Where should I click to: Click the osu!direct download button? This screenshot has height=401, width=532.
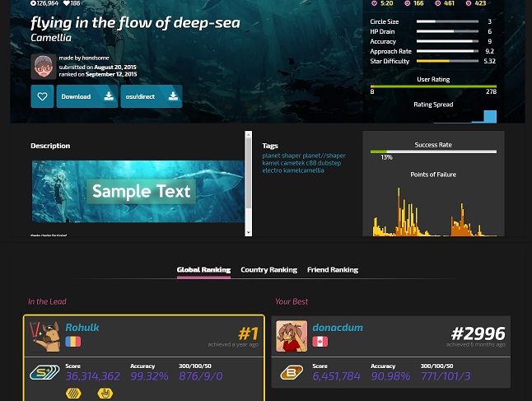[x=152, y=96]
